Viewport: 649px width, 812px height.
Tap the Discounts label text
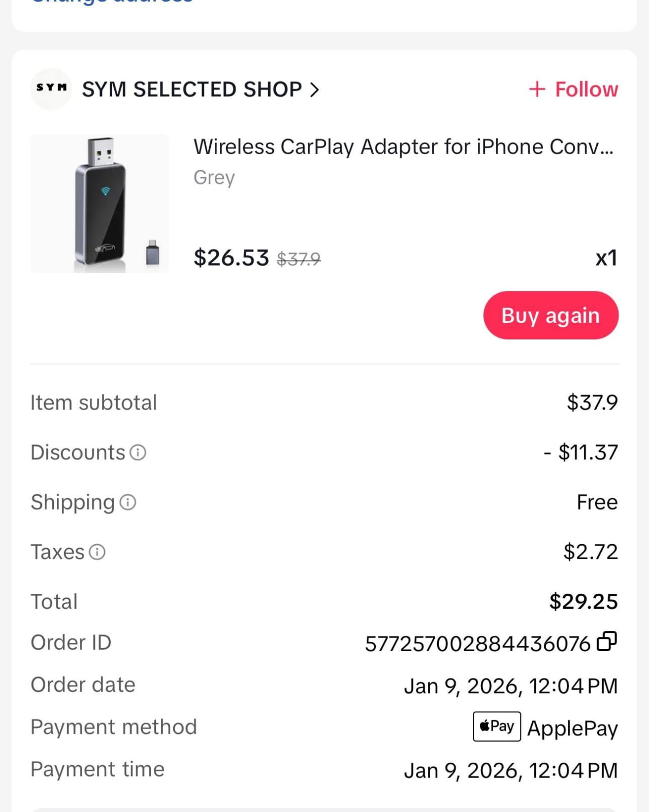[x=78, y=452]
